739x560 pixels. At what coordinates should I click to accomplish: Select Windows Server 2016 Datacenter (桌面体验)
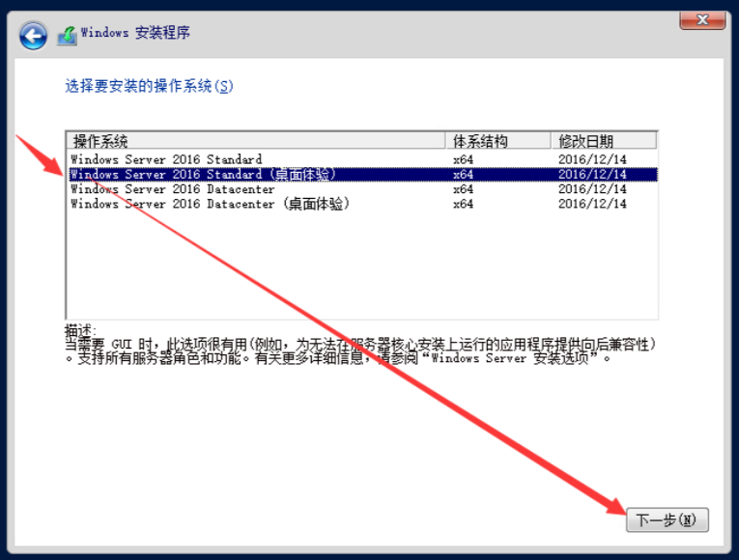362,204
